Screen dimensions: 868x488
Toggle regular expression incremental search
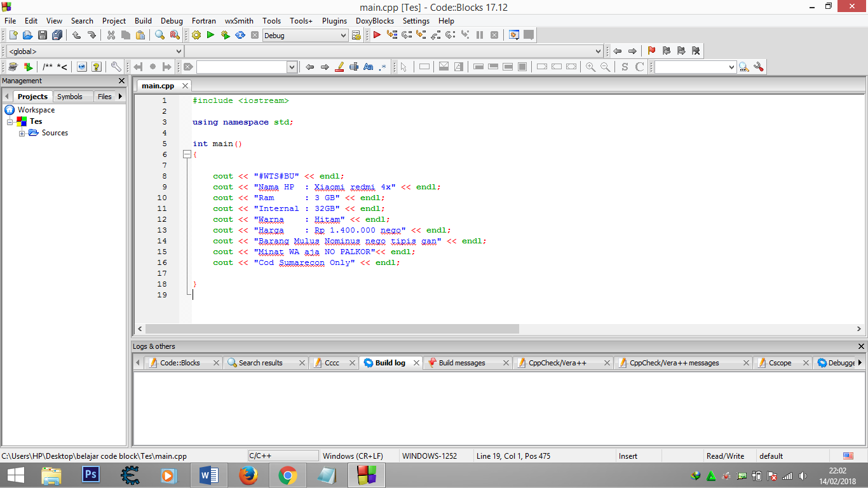(383, 67)
